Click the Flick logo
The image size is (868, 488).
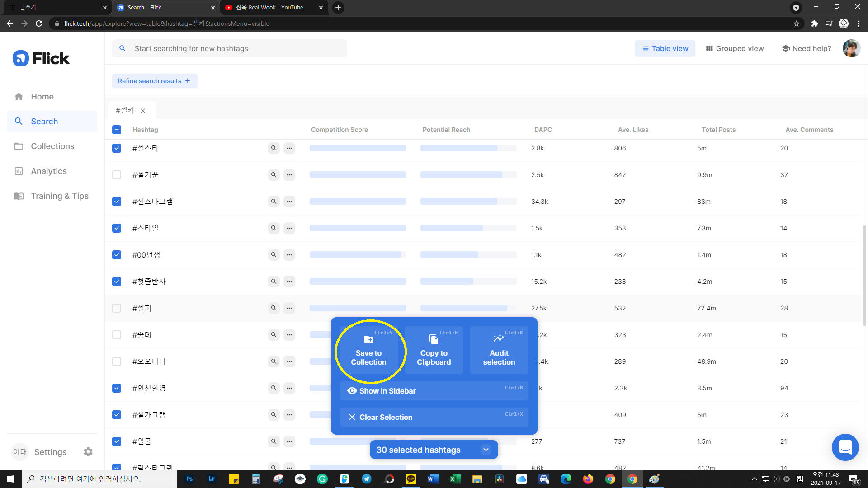pos(41,58)
